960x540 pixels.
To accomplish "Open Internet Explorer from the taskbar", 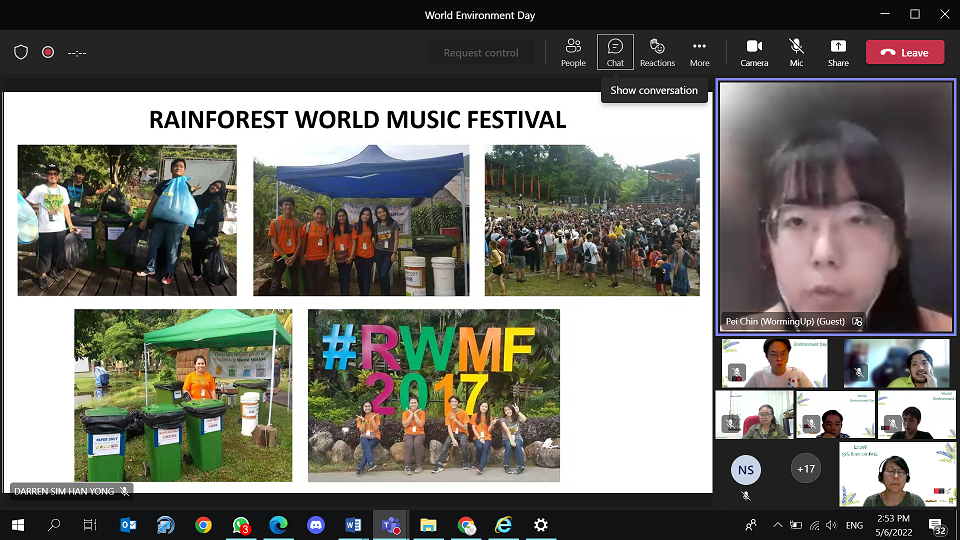I will click(503, 525).
